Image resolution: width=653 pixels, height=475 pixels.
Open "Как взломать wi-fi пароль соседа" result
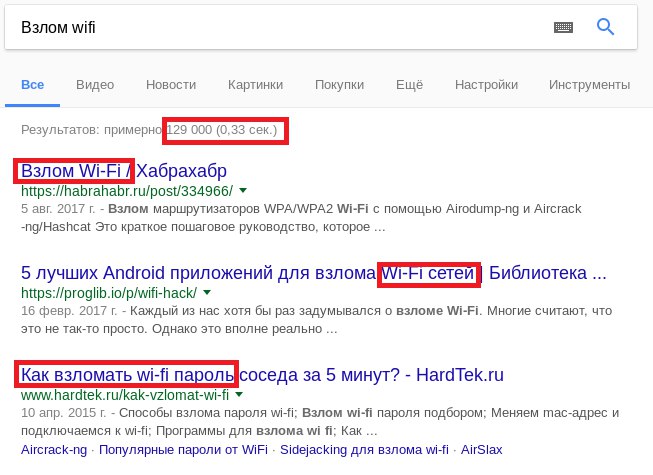pos(262,375)
